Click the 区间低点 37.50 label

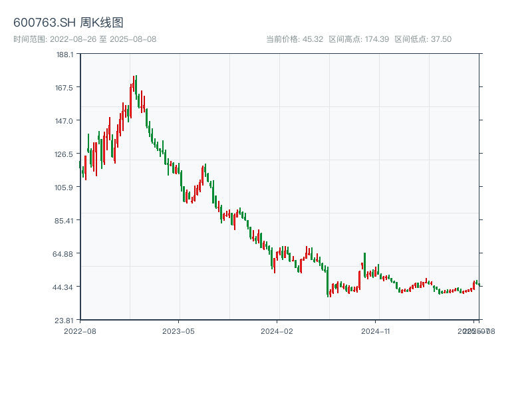(423, 39)
